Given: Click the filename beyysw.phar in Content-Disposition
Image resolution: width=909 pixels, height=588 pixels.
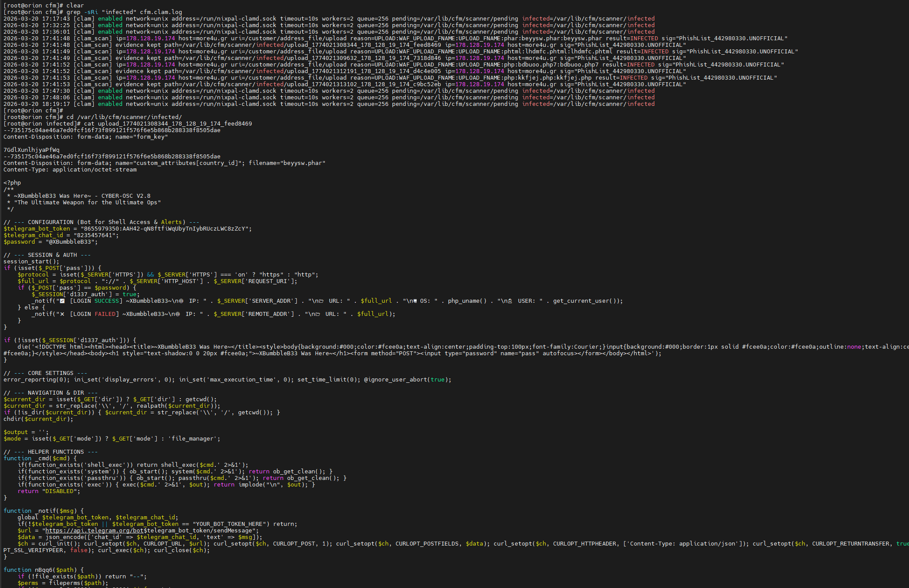Looking at the screenshot, I should (302, 163).
